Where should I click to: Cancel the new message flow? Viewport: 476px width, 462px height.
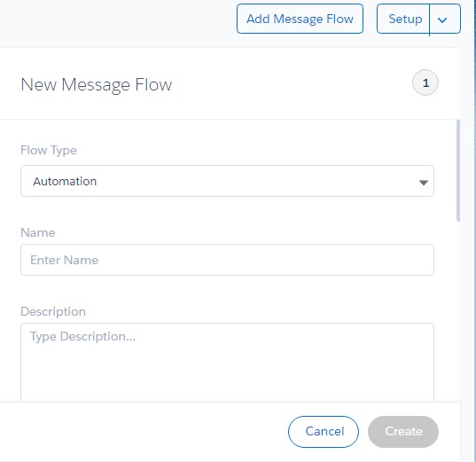point(324,432)
